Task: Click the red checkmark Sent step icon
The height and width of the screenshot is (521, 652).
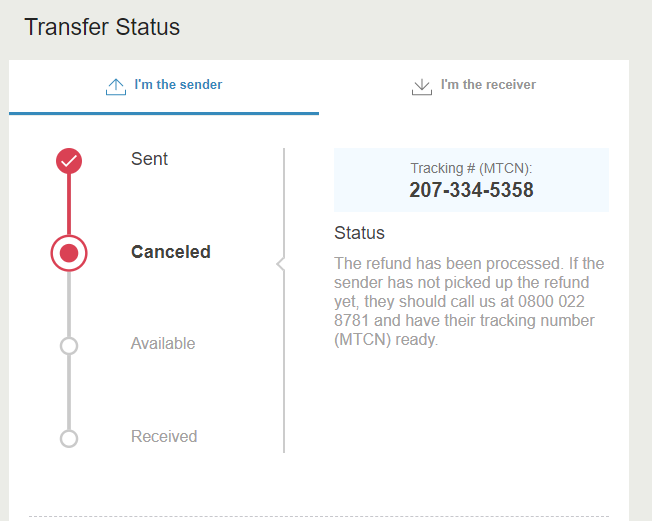Action: click(x=69, y=161)
